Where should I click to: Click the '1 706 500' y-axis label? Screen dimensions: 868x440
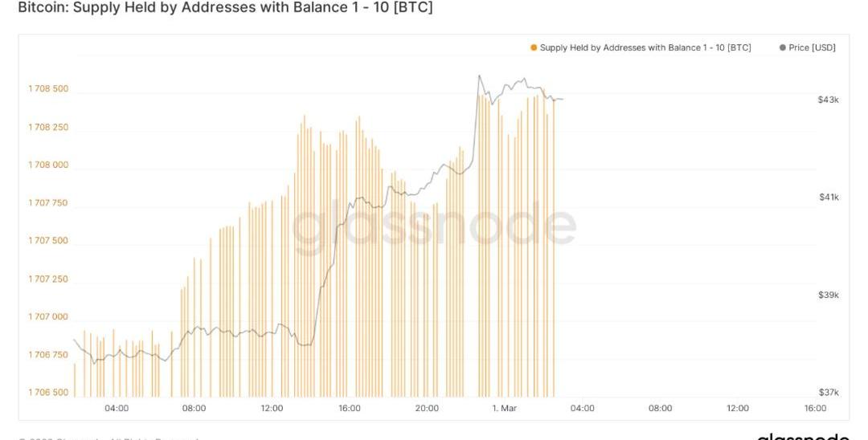[48, 393]
